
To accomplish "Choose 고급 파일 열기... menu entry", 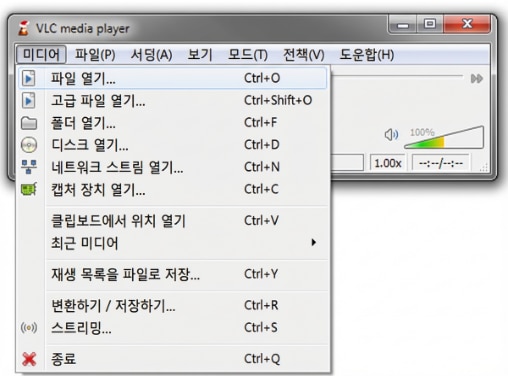I will pos(173,100).
